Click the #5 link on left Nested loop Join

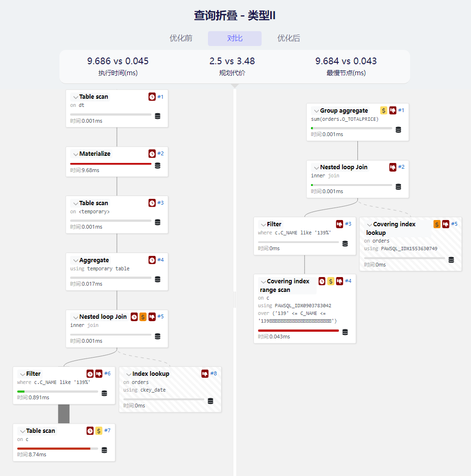coord(161,316)
